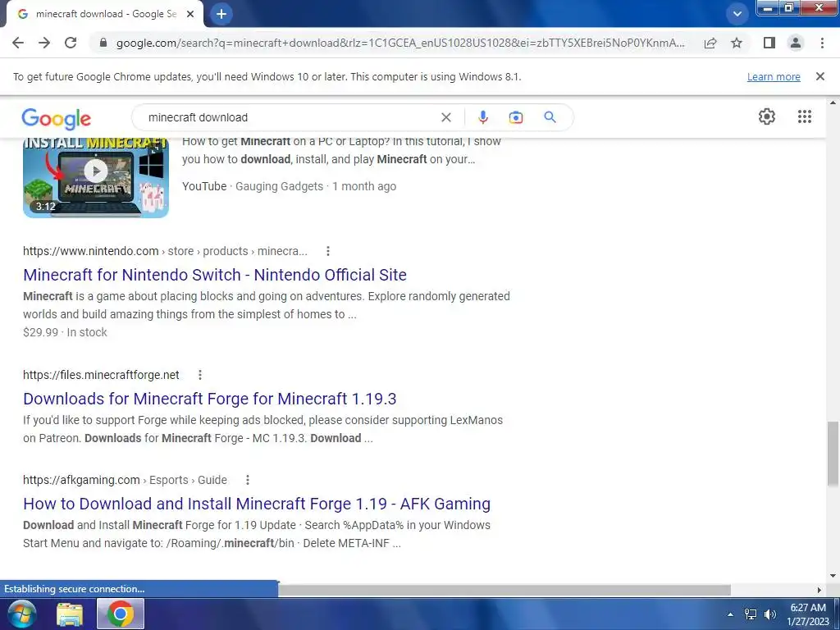
Task: Go to Google home via the logo
Action: (x=57, y=118)
